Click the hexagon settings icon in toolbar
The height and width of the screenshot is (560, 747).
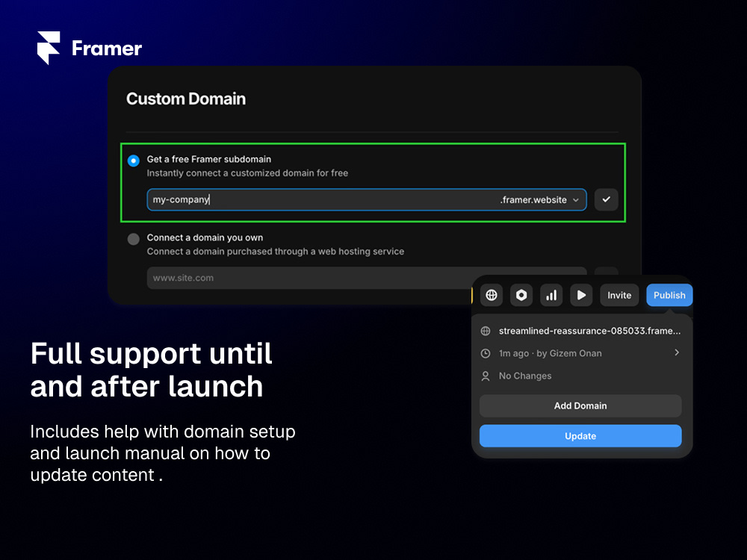521,295
